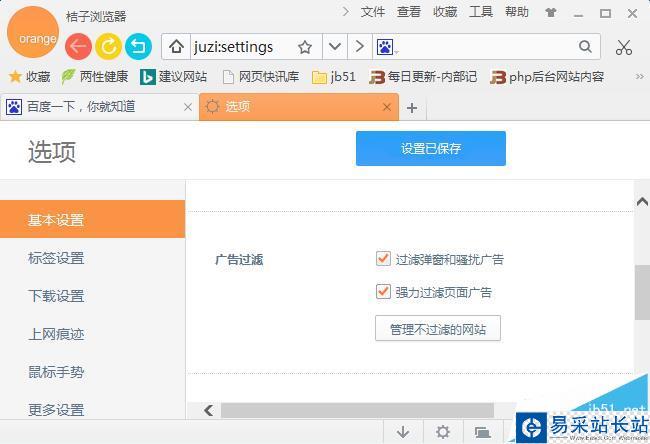Screen dimensions: 650x444
Task: Toggle 强力过滤页面广告 checkbox
Action: pyautogui.click(x=383, y=292)
